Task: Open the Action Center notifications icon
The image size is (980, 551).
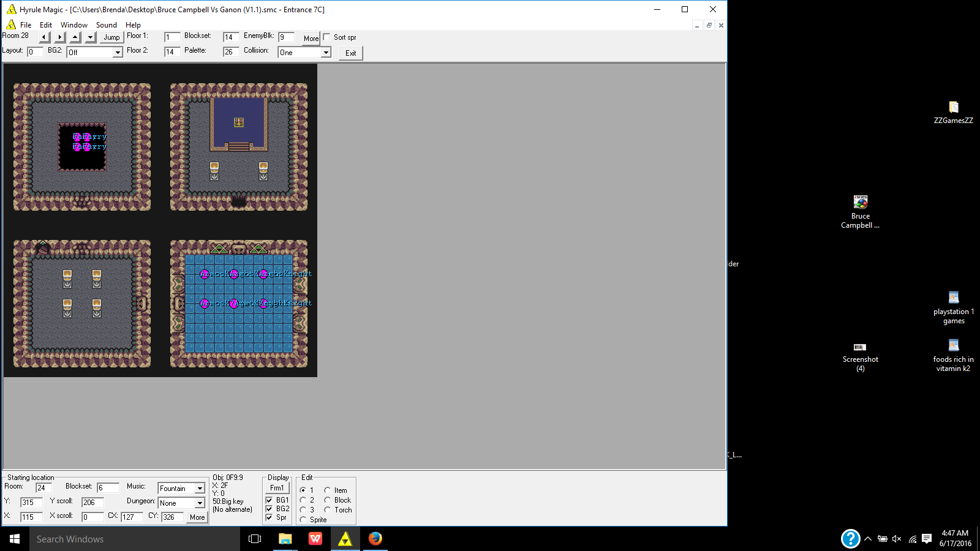Action: pos(927,539)
